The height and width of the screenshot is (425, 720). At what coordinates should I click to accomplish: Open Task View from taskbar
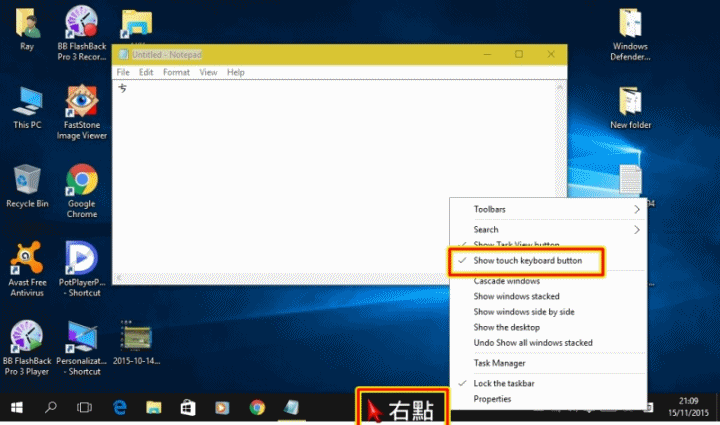click(84, 408)
